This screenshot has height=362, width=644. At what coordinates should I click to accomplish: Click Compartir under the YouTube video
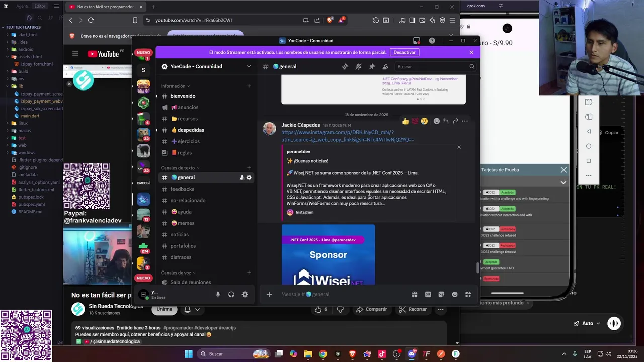point(372,309)
